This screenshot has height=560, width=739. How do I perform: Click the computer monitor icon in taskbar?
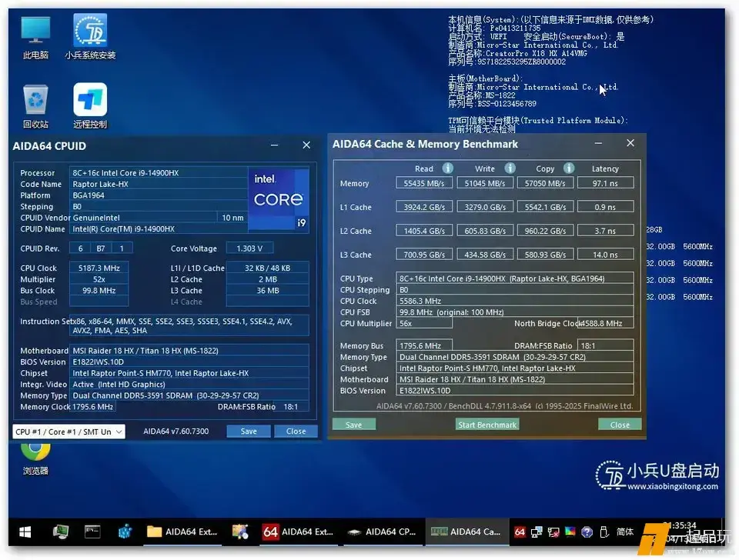pos(61,532)
